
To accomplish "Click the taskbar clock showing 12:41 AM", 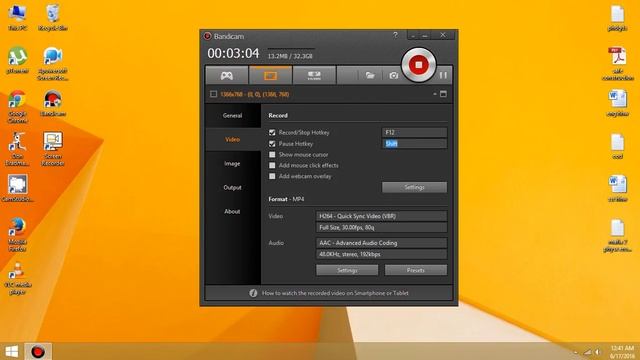I will [x=622, y=352].
